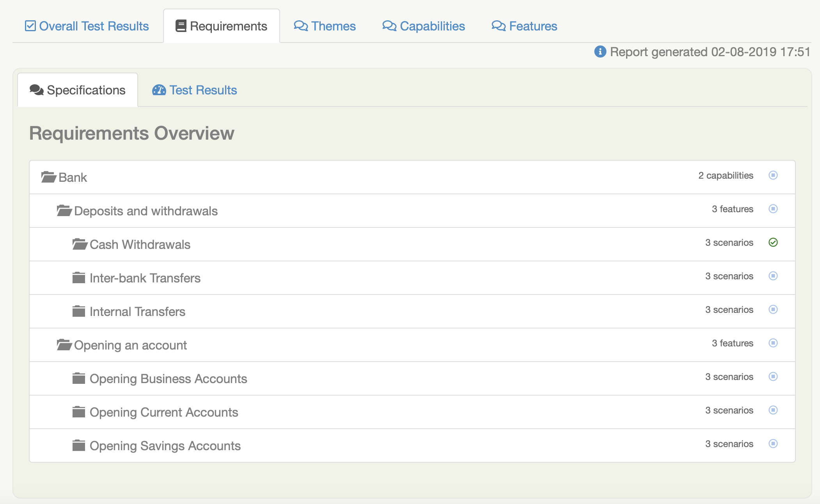Click status indicator for Deposits and withdrawals
820x504 pixels.
click(773, 209)
